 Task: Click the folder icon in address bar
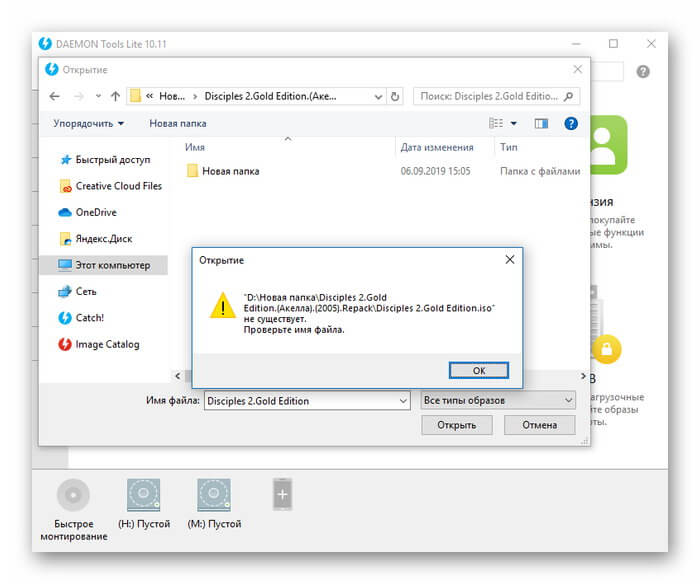(135, 96)
